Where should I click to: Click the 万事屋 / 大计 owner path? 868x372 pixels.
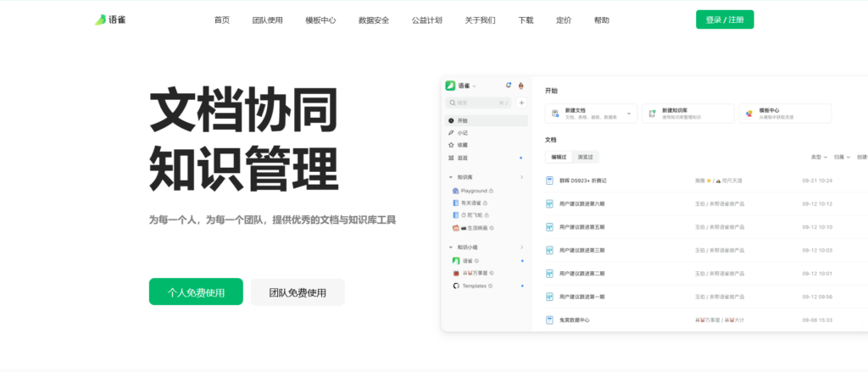(721, 320)
